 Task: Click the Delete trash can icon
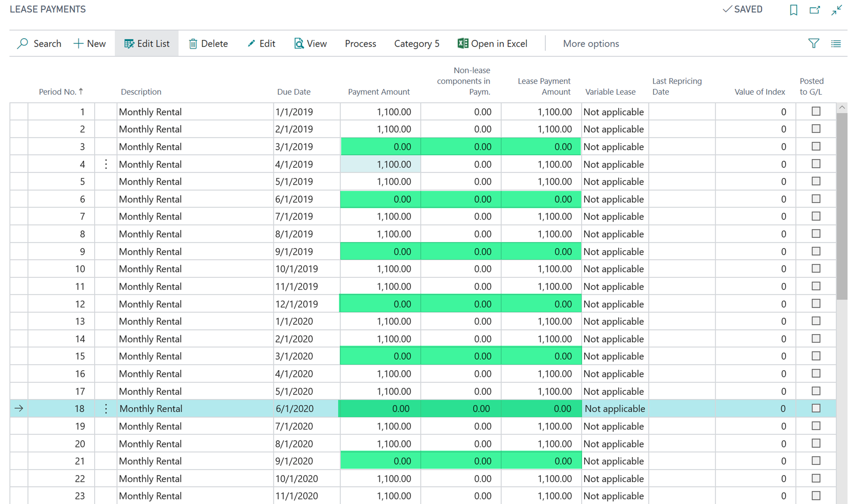coord(193,44)
